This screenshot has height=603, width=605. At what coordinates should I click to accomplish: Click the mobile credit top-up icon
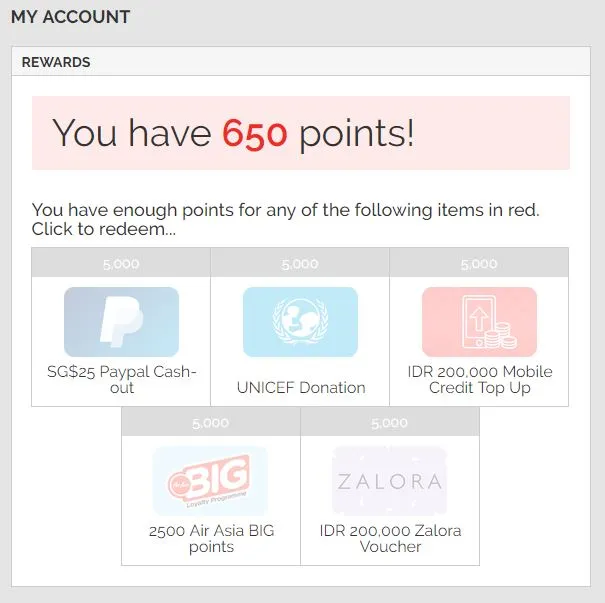pos(479,322)
